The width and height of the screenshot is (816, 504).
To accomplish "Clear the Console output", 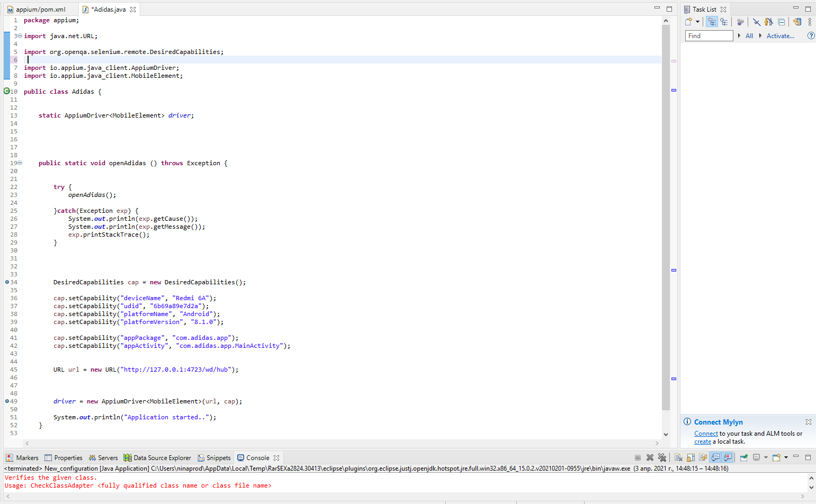I will point(678,457).
